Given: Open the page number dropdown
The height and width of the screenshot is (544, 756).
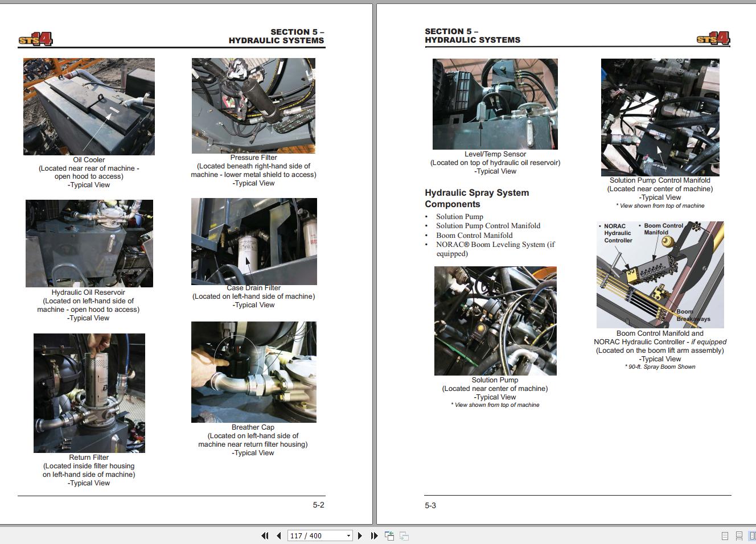Looking at the screenshot, I should point(349,535).
